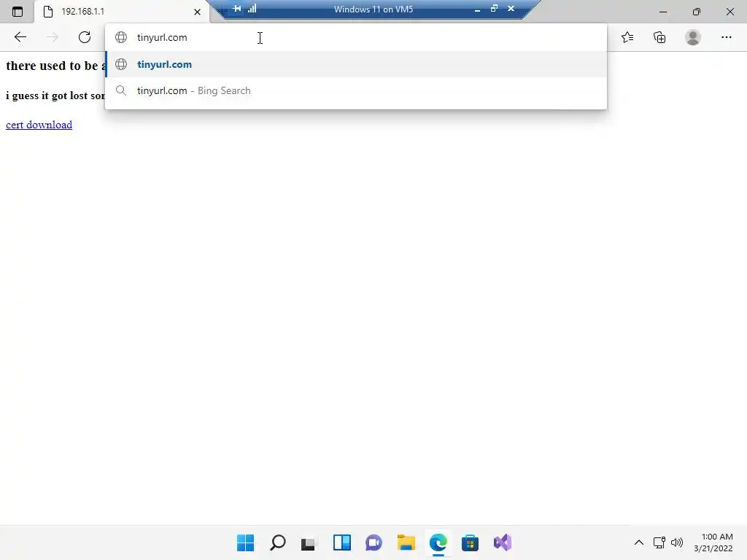Restore down the VM5 session bar
Screen dimensions: 747x560
(x=494, y=9)
